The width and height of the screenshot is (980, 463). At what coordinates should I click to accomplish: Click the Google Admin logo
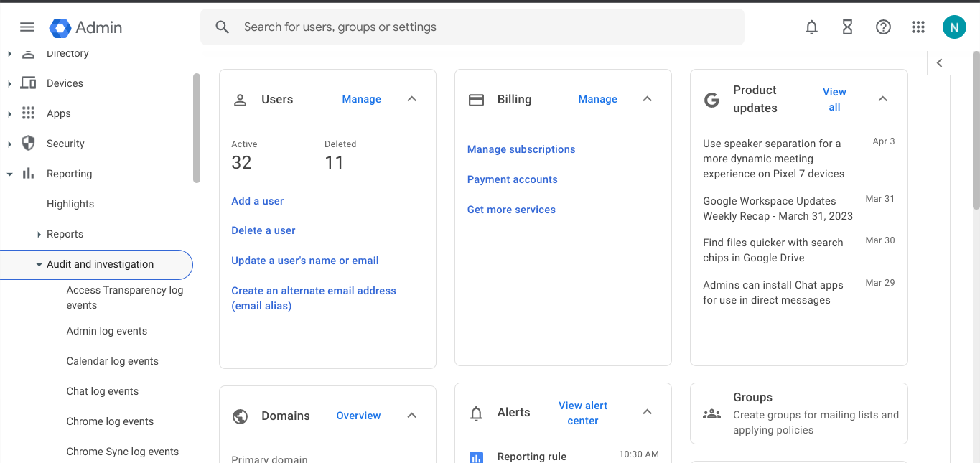[85, 27]
